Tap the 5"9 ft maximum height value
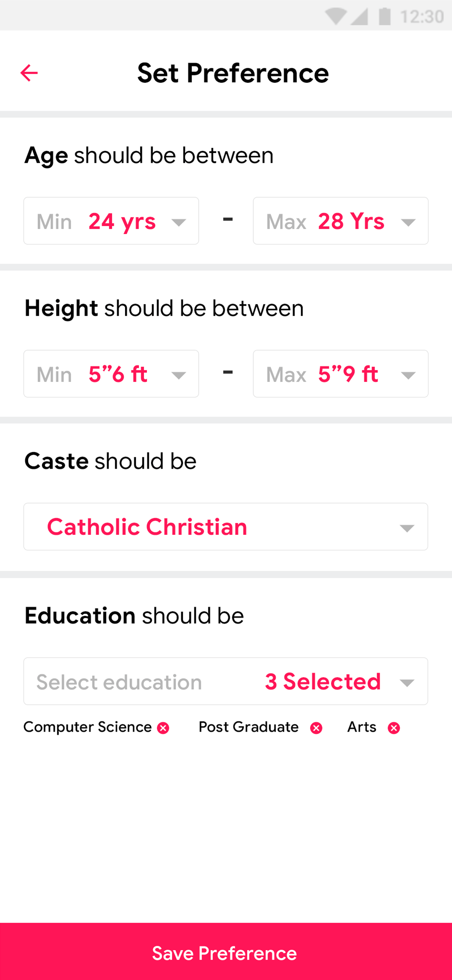Image resolution: width=452 pixels, height=980 pixels. coord(348,374)
